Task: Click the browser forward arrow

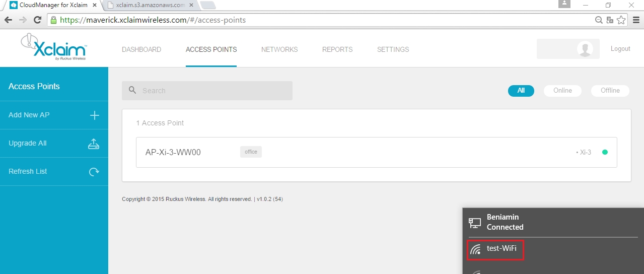Action: [23, 20]
